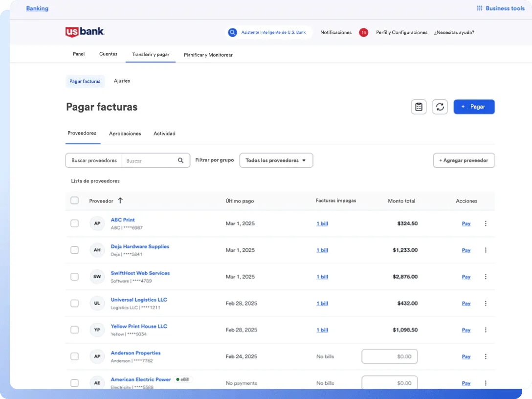Viewport: 532px width, 399px height.
Task: Toggle the select-all checkbox in table header
Action: [x=74, y=200]
